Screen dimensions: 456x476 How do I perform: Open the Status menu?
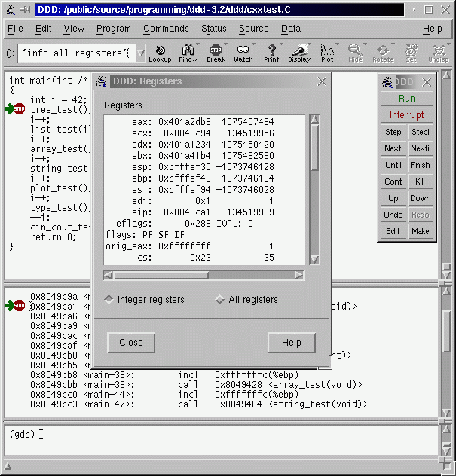pos(214,29)
